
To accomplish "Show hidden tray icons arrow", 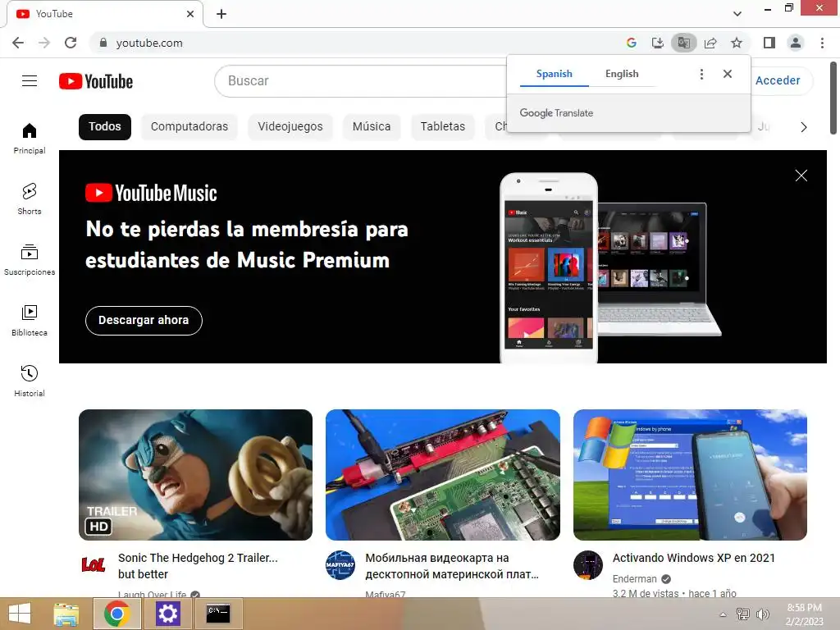I will [723, 614].
